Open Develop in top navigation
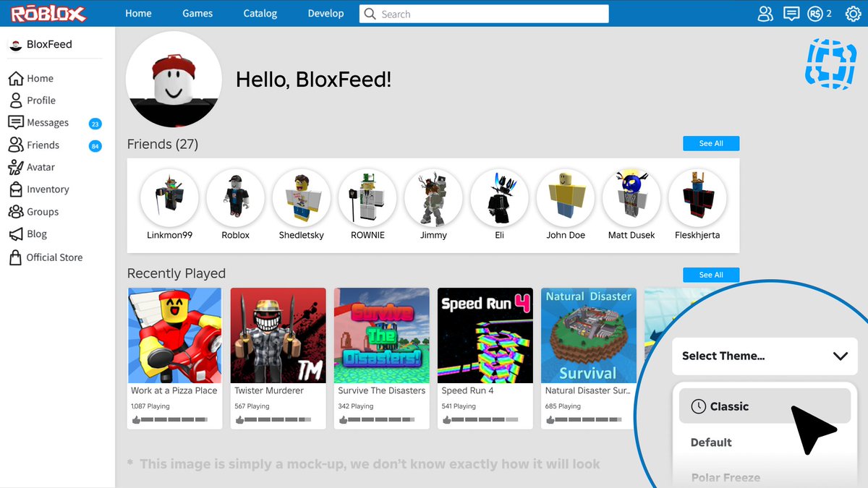 [325, 14]
